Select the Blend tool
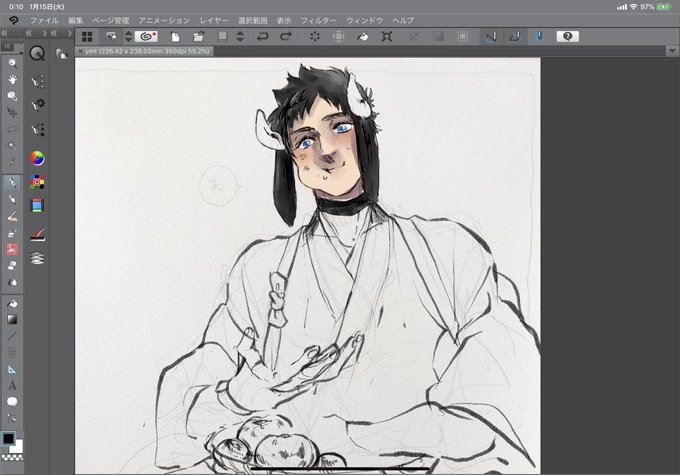Screen dimensions: 680x475 (x=12, y=282)
